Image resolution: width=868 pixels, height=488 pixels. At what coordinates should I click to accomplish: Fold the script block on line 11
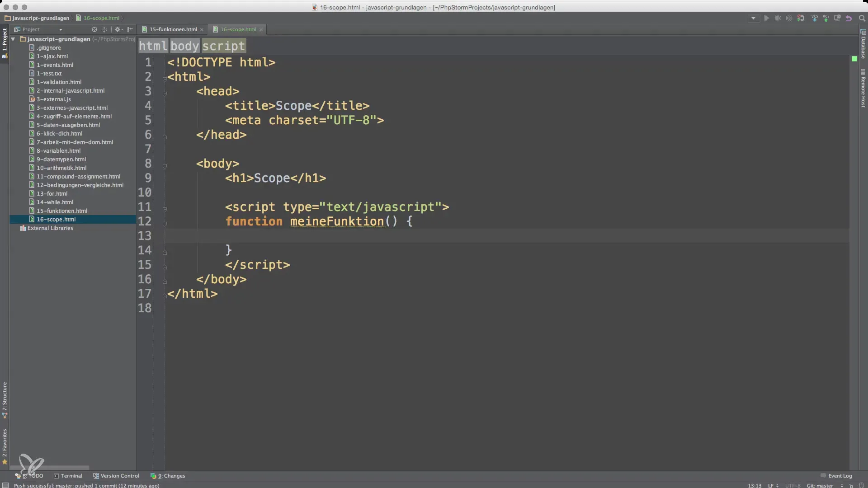click(x=165, y=209)
